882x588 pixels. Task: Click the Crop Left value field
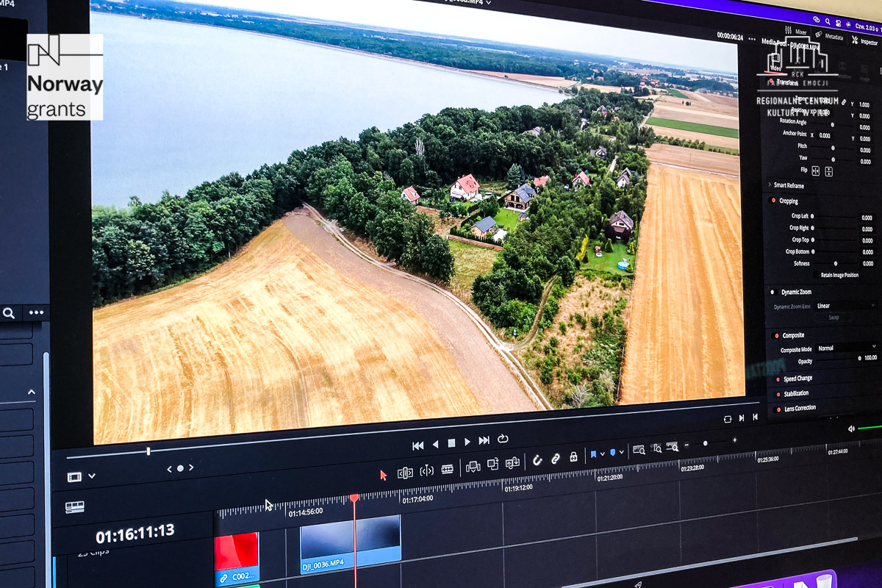(x=867, y=218)
